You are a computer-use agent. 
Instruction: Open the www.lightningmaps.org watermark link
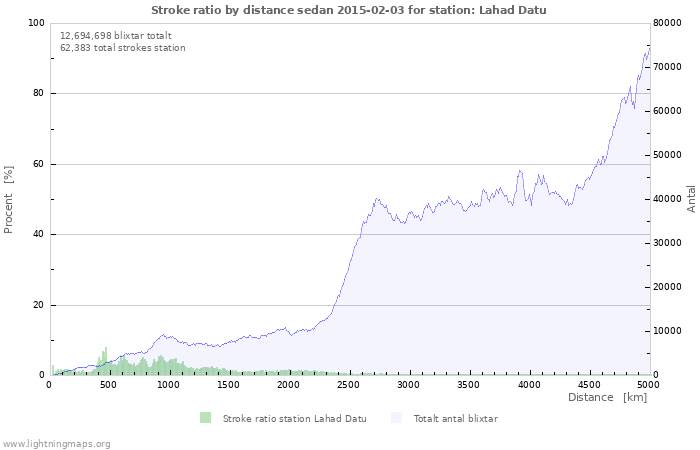[x=56, y=443]
